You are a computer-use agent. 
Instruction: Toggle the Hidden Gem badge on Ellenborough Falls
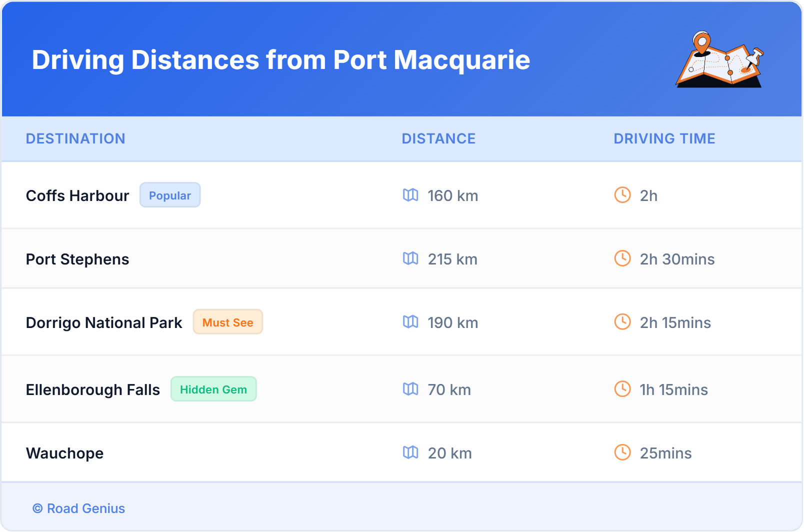point(213,389)
